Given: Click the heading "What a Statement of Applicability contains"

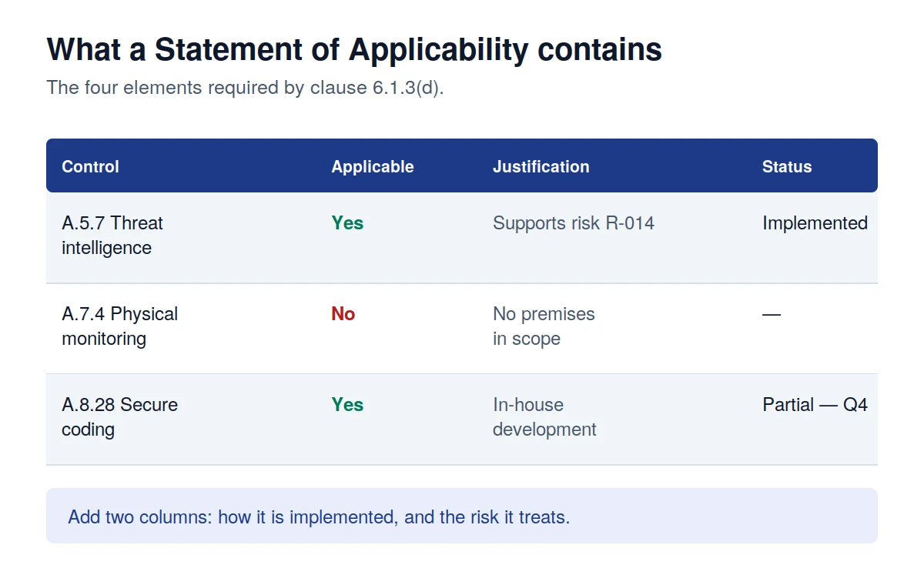Looking at the screenshot, I should point(354,50).
